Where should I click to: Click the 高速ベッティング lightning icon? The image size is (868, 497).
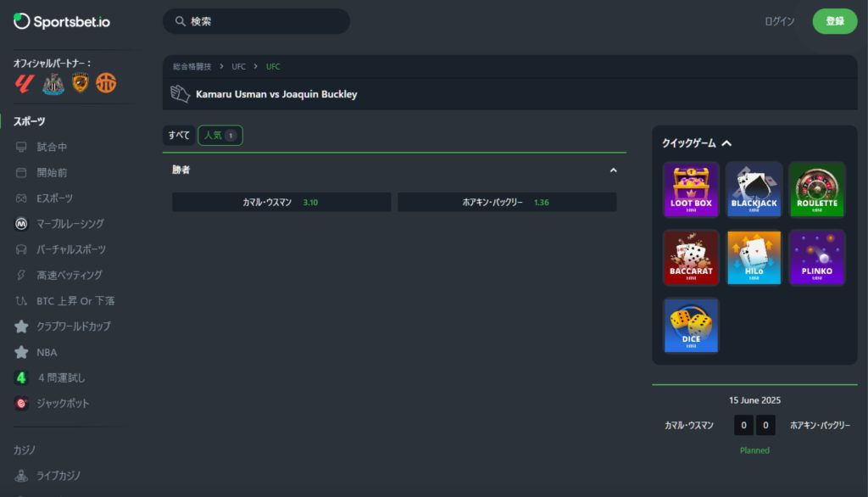pyautogui.click(x=21, y=276)
